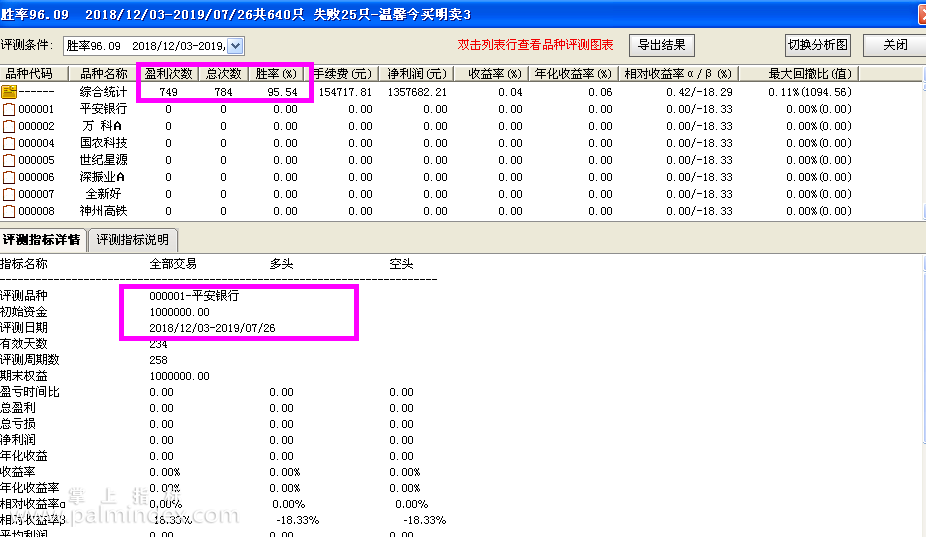Click the 空头 column label
Screen dimensions: 926x537
pyautogui.click(x=401, y=264)
